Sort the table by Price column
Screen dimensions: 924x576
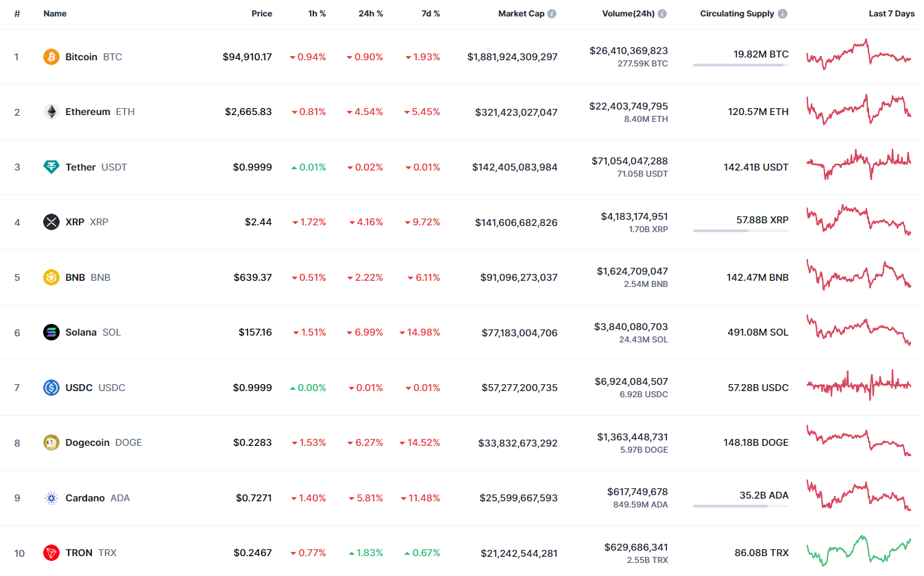tap(261, 14)
